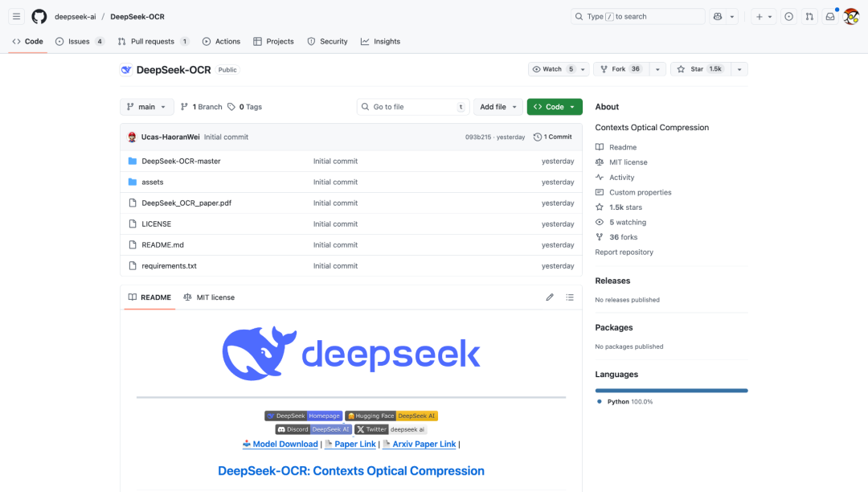This screenshot has height=492, width=868.
Task: Open the Model Download link
Action: click(x=280, y=444)
